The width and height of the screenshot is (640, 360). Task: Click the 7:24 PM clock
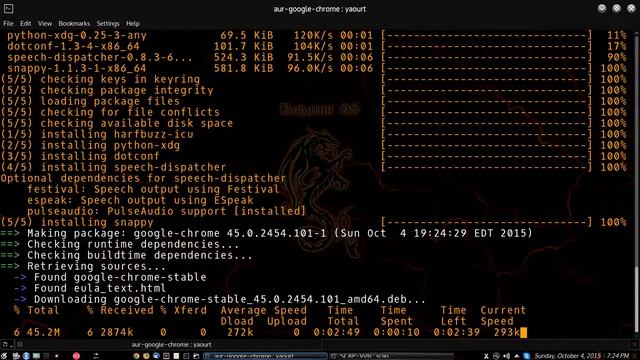[618, 356]
